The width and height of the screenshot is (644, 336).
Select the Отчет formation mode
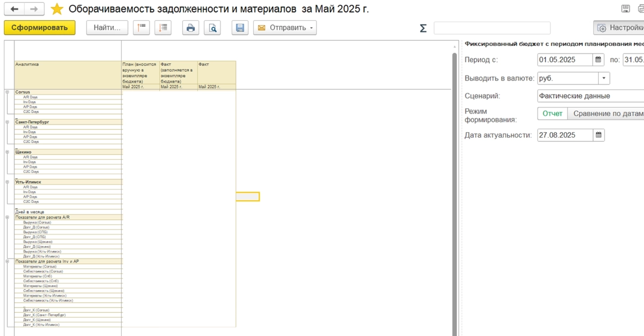tap(552, 114)
